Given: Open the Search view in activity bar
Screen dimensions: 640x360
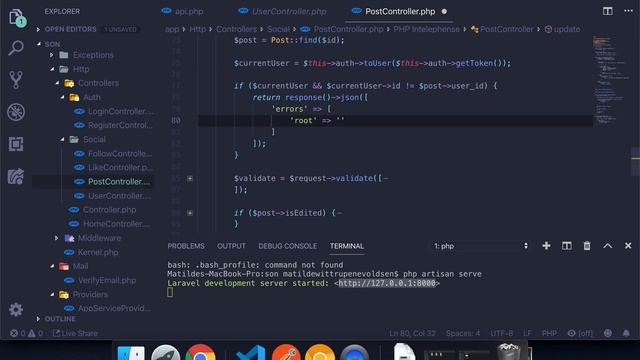Looking at the screenshot, I should (x=16, y=48).
